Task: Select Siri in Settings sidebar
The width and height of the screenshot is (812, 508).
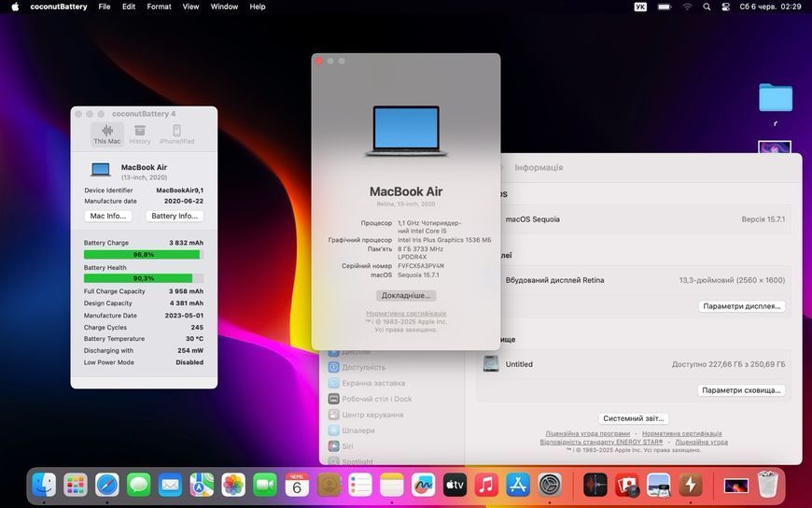Action: (x=347, y=446)
